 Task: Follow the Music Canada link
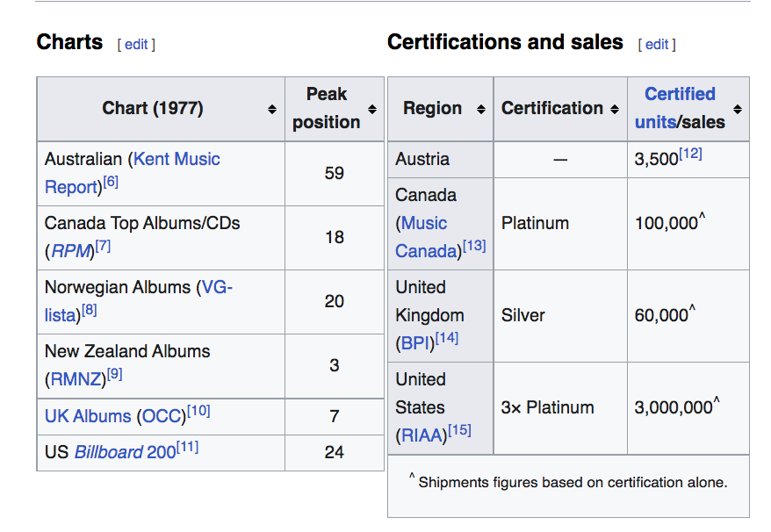click(x=425, y=223)
